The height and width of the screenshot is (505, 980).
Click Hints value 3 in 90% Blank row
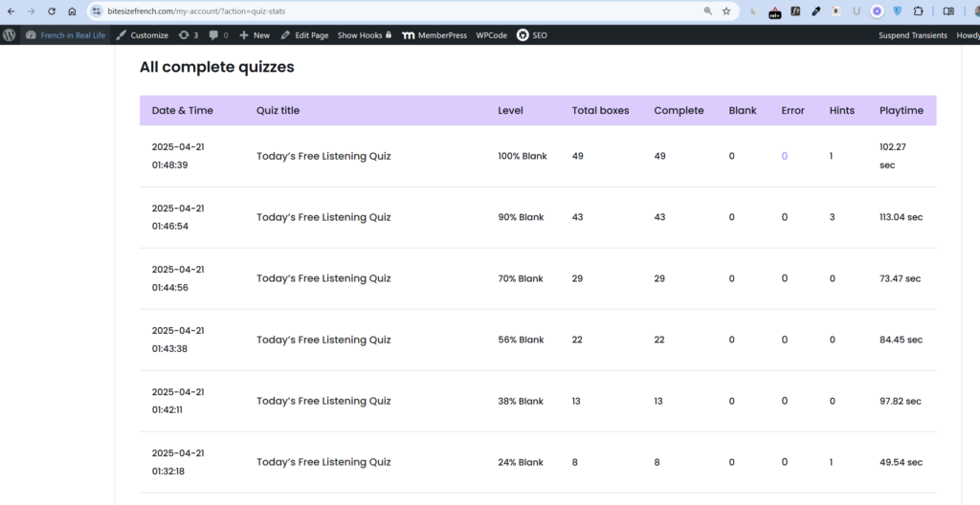832,217
